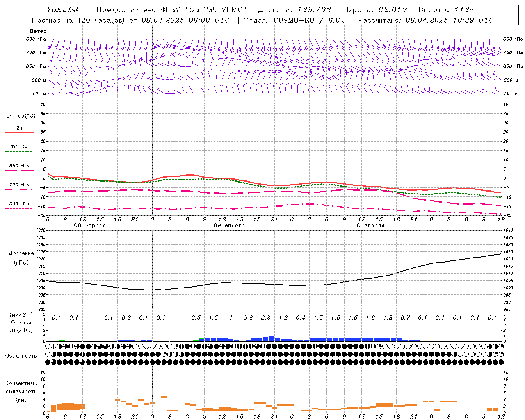Click the Конвективн. convective cloud label
Image resolution: width=525 pixels, height=420 pixels.
tap(21, 383)
